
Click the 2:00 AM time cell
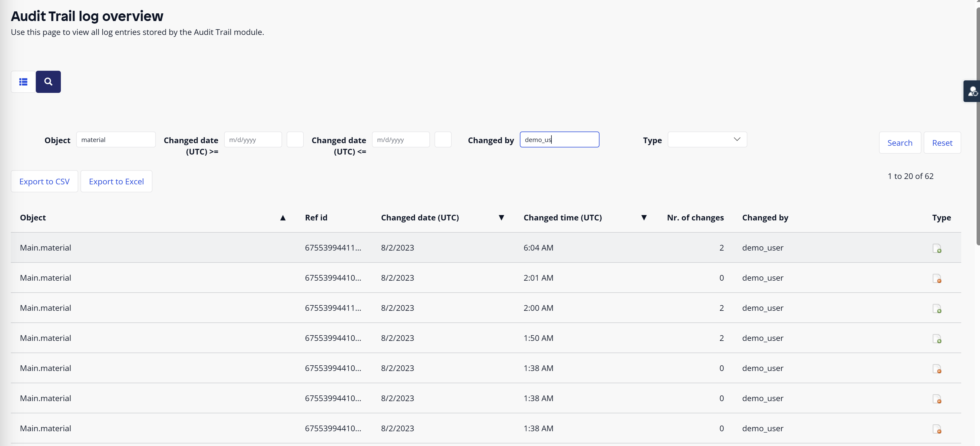(x=538, y=308)
